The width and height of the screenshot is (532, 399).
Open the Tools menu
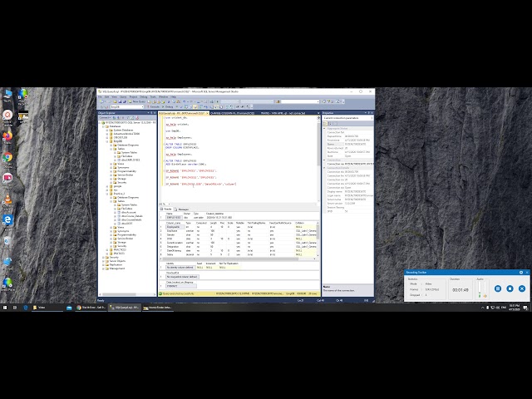click(151, 96)
